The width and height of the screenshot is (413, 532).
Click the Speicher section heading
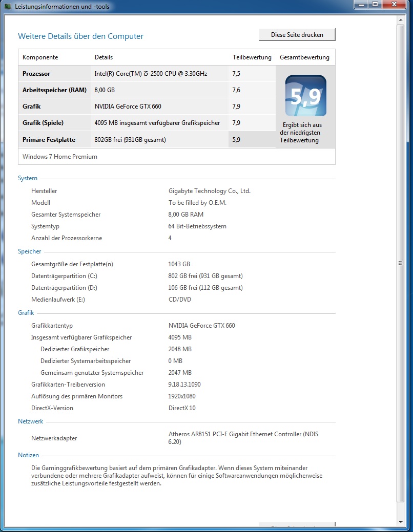30,251
